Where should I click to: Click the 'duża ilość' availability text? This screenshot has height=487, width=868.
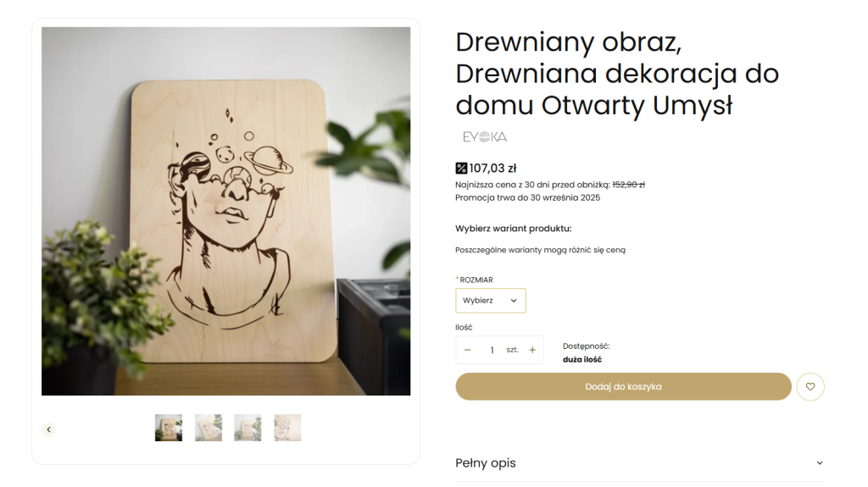point(582,359)
